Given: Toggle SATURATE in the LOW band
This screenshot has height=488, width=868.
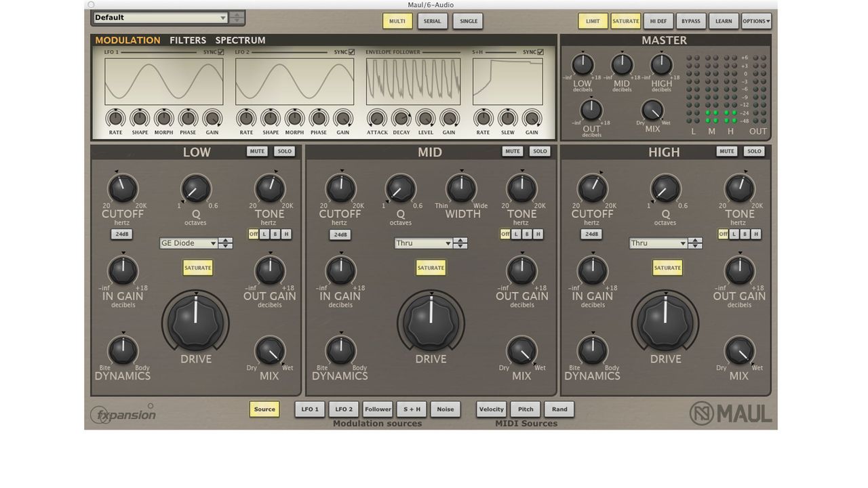Looking at the screenshot, I should click(x=198, y=268).
